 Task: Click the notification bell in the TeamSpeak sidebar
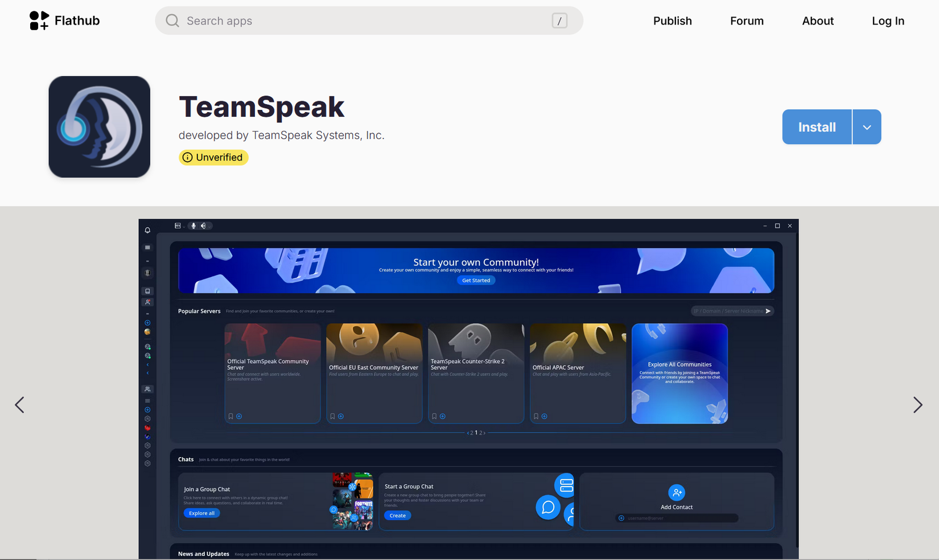(x=147, y=230)
